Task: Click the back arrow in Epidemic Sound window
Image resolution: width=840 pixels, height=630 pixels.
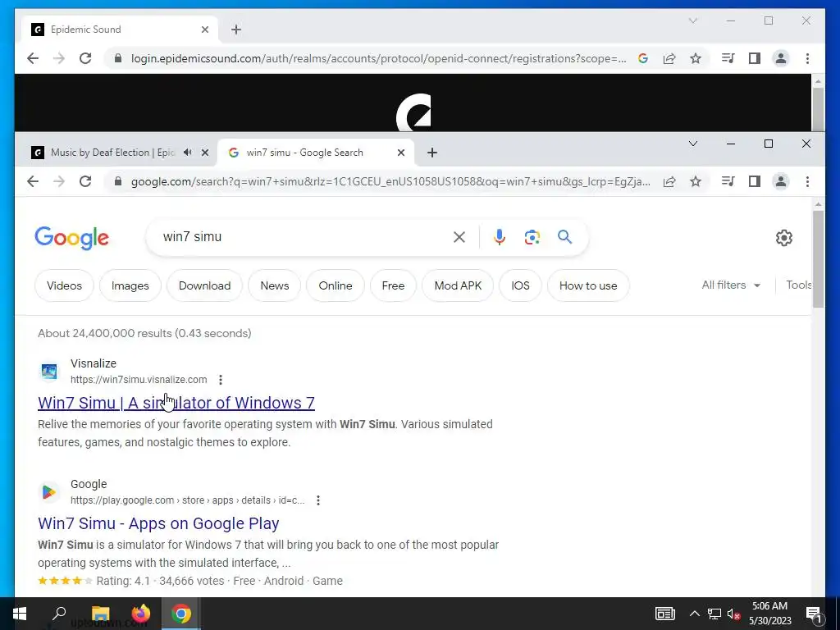Action: [x=33, y=58]
